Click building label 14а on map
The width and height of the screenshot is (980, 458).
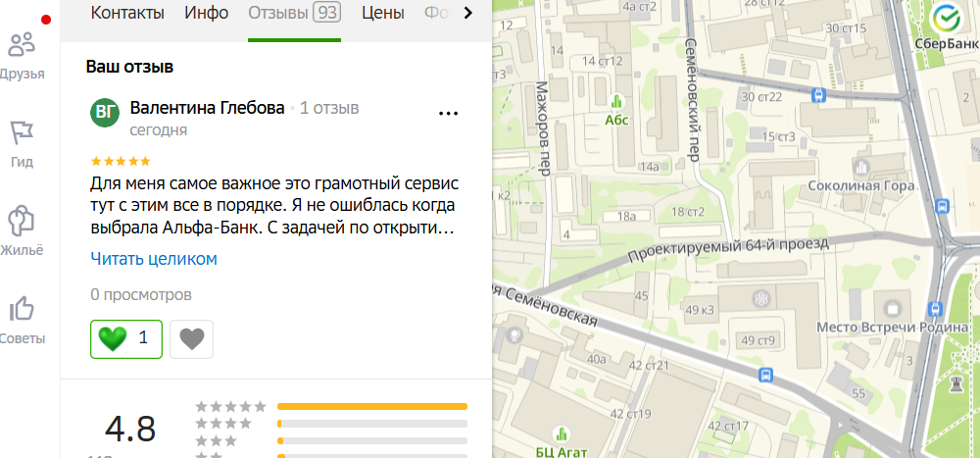point(650,167)
